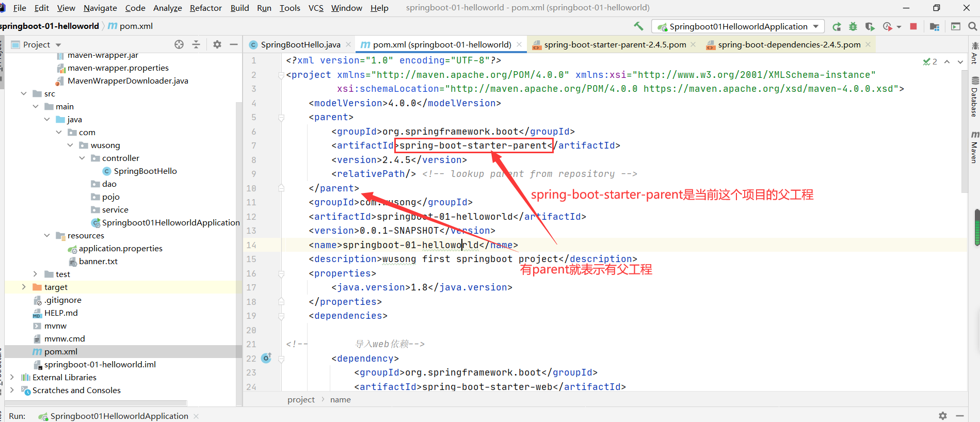The height and width of the screenshot is (422, 980).
Task: Open the Maven tool window
Action: pos(974,148)
